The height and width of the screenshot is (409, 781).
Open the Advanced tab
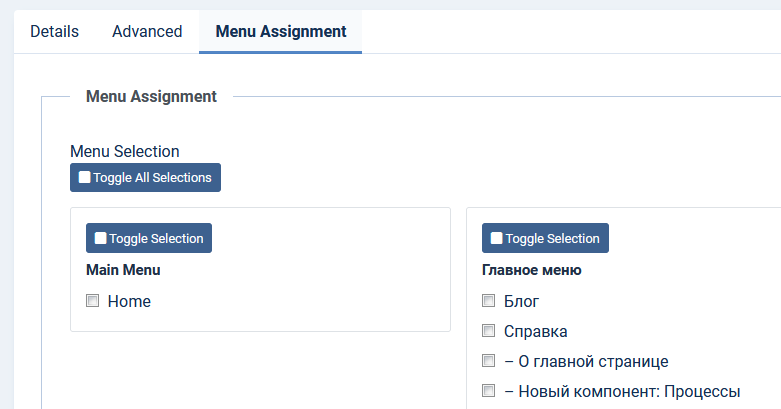pyautogui.click(x=147, y=31)
